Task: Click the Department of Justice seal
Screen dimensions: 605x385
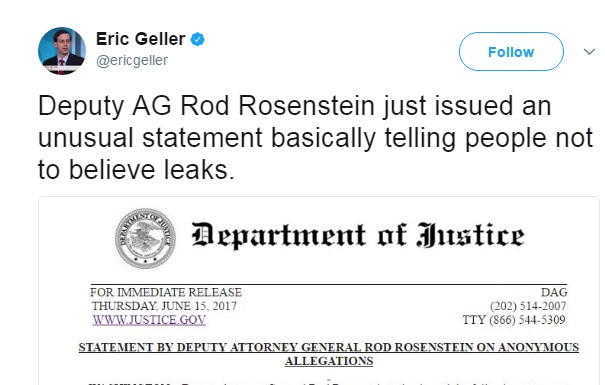Action: click(x=145, y=238)
